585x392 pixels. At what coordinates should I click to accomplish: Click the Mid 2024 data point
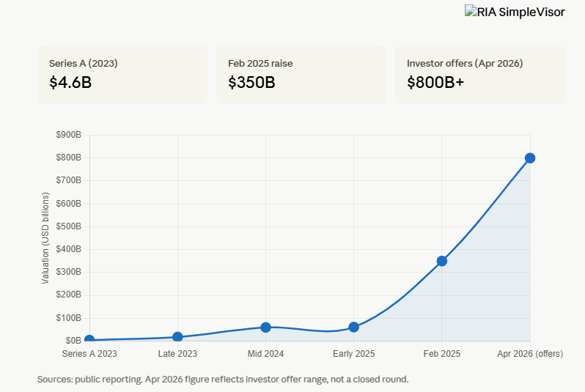[265, 327]
